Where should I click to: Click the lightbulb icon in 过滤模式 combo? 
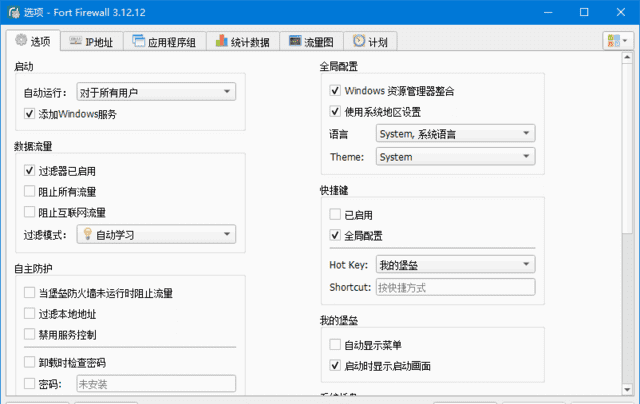coord(87,234)
